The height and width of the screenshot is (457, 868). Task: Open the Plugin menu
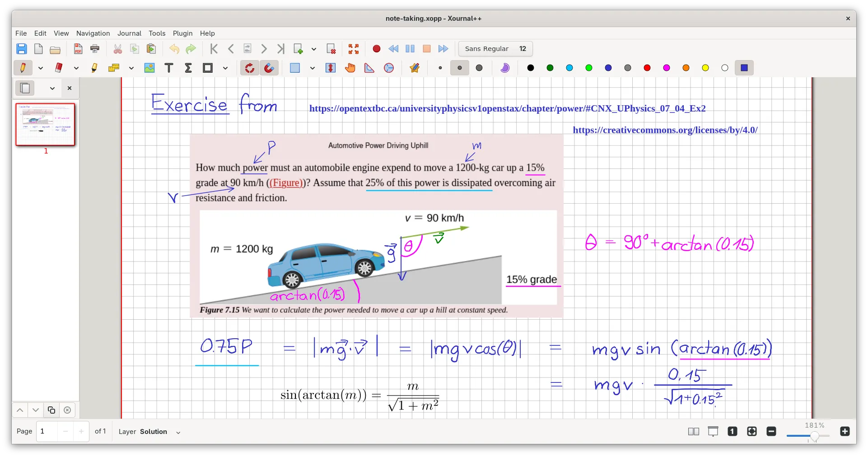click(x=182, y=33)
